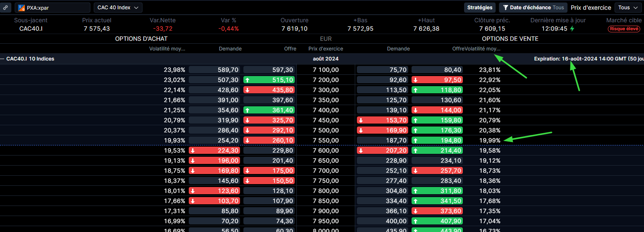Click the green lightning bolt next to 12:09:45
Screen dimensions: 644x232
(572, 29)
